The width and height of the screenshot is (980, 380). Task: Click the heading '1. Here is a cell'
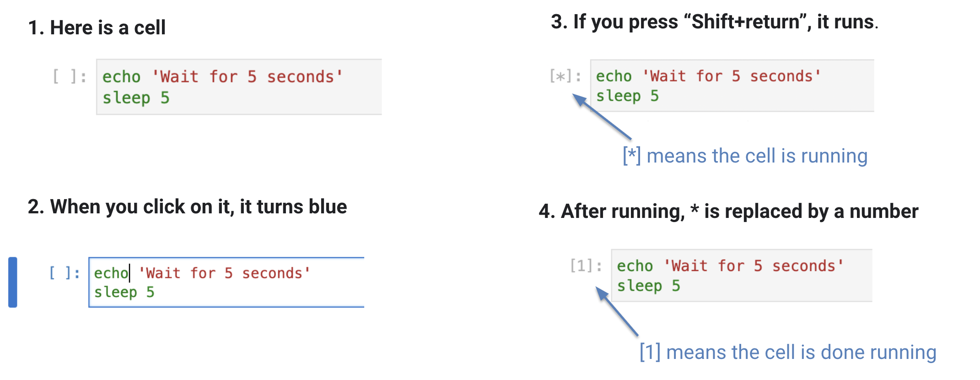pos(97,27)
